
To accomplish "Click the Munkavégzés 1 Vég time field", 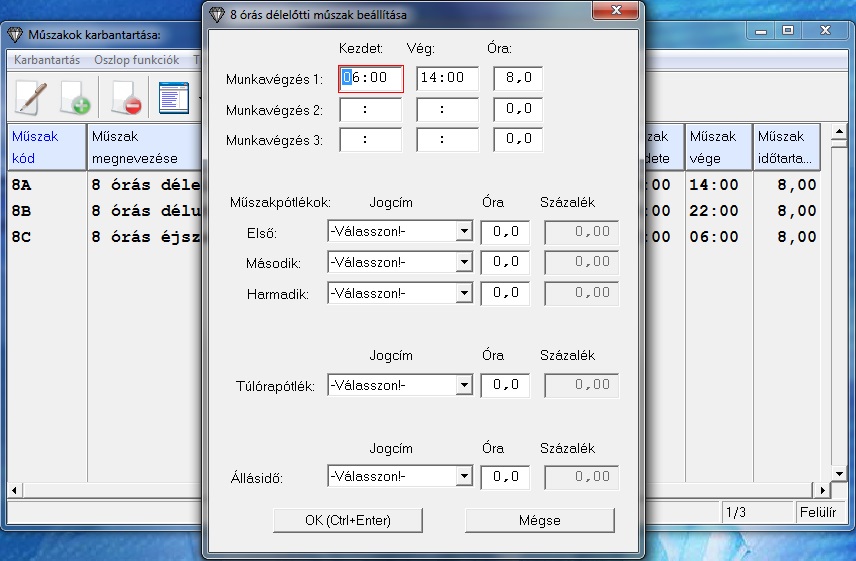I will coord(447,79).
